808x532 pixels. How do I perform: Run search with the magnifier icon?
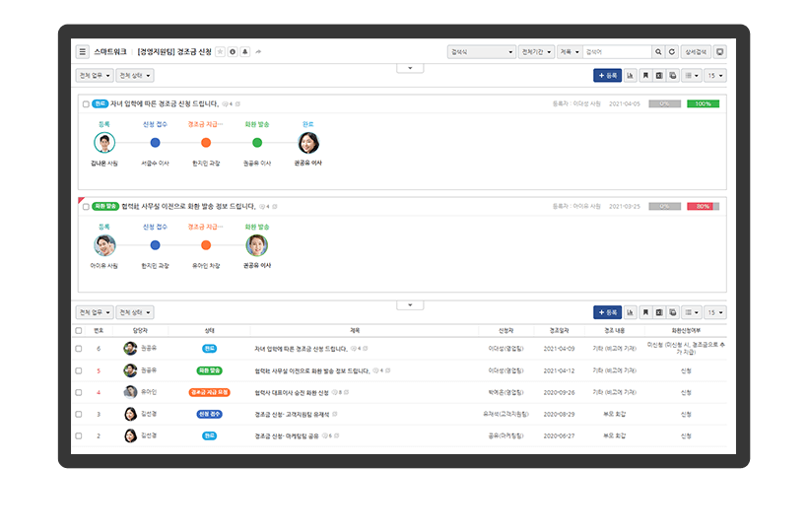[658, 51]
